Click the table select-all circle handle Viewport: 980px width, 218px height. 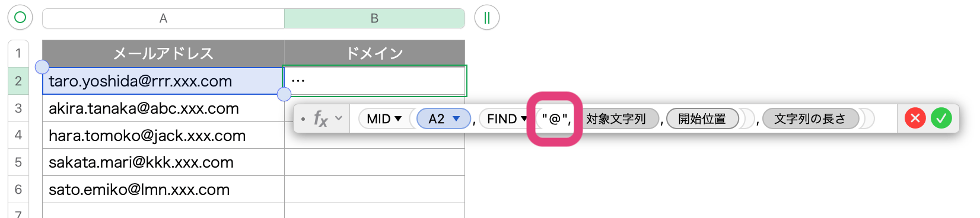coord(20,18)
